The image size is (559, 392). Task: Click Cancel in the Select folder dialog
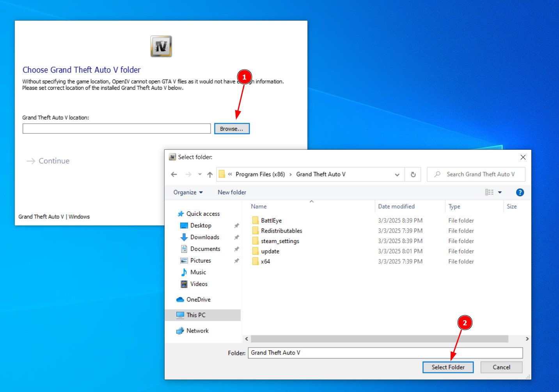(x=501, y=367)
